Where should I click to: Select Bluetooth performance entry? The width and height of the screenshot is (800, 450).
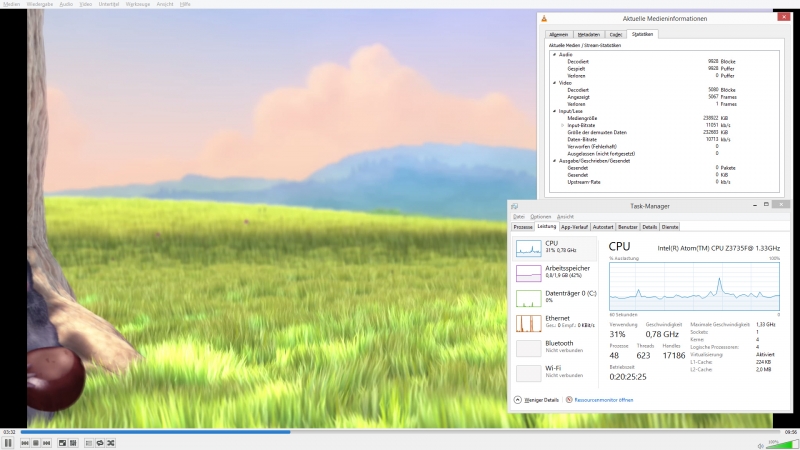(555, 348)
